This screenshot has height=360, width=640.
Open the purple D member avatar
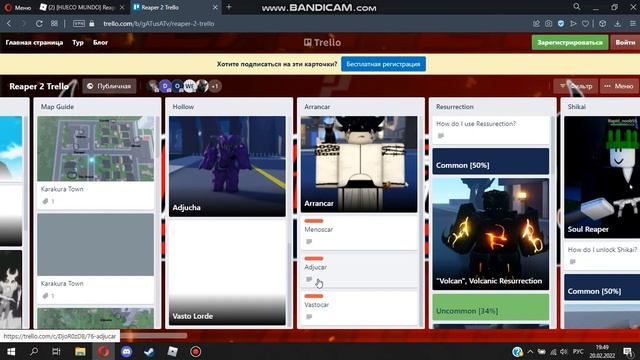click(165, 86)
